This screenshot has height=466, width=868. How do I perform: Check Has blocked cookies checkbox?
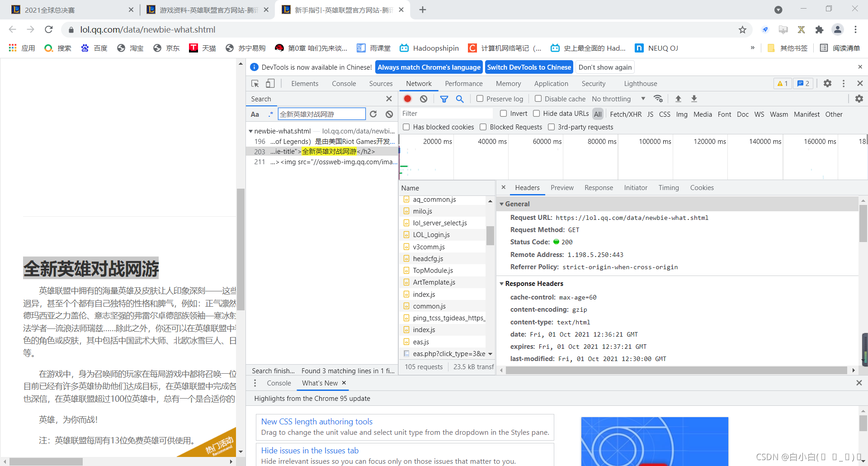406,127
